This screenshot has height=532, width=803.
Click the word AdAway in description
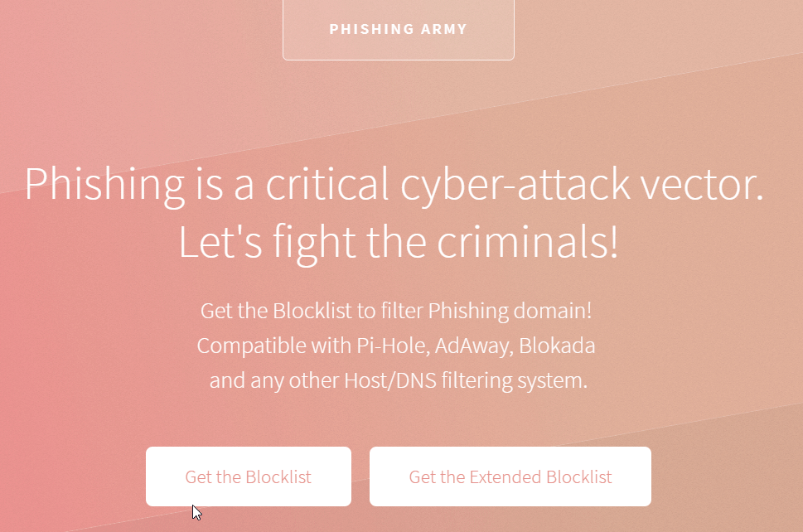pyautogui.click(x=473, y=346)
